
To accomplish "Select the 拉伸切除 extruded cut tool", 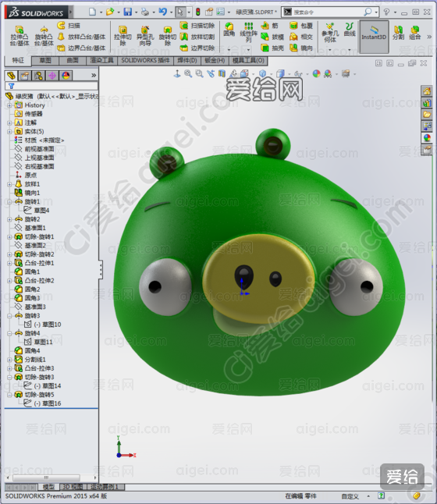I will click(x=123, y=37).
